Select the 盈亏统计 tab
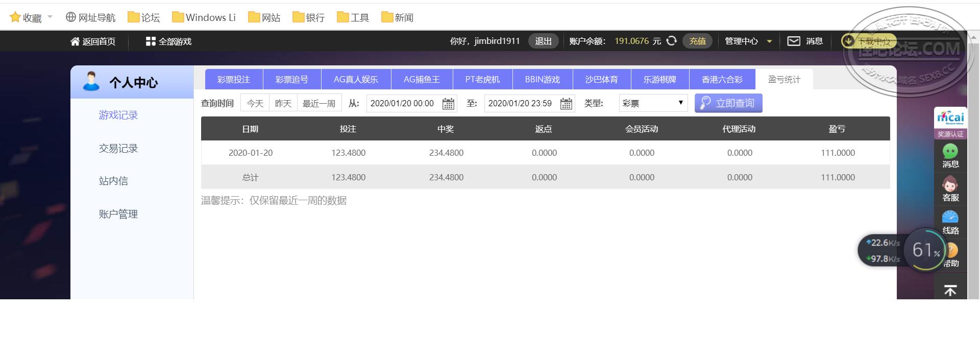Image resolution: width=980 pixels, height=356 pixels. coord(785,80)
